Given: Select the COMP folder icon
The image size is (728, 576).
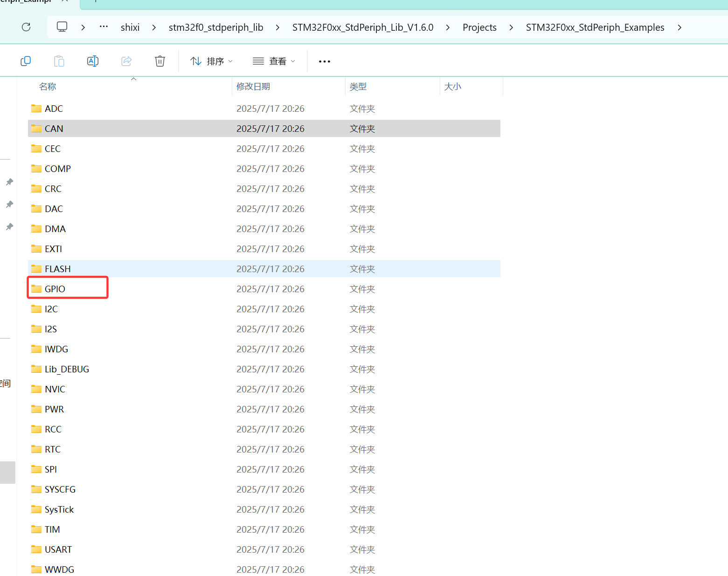Looking at the screenshot, I should pos(36,169).
